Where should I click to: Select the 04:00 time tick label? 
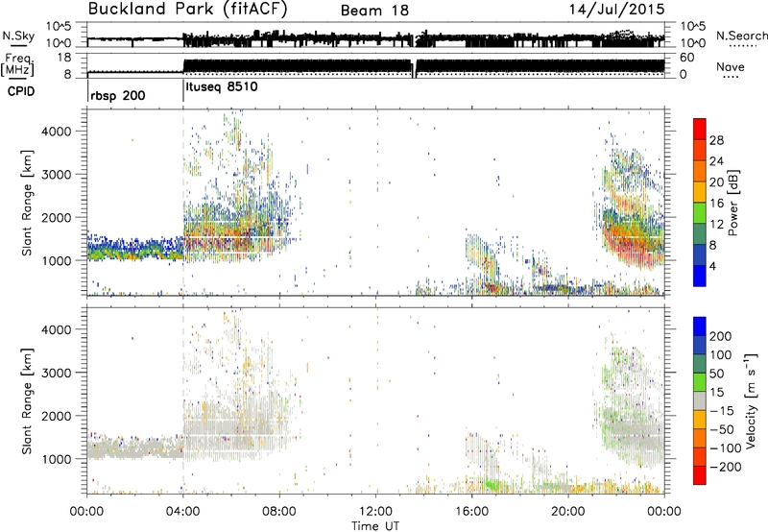pos(183,512)
